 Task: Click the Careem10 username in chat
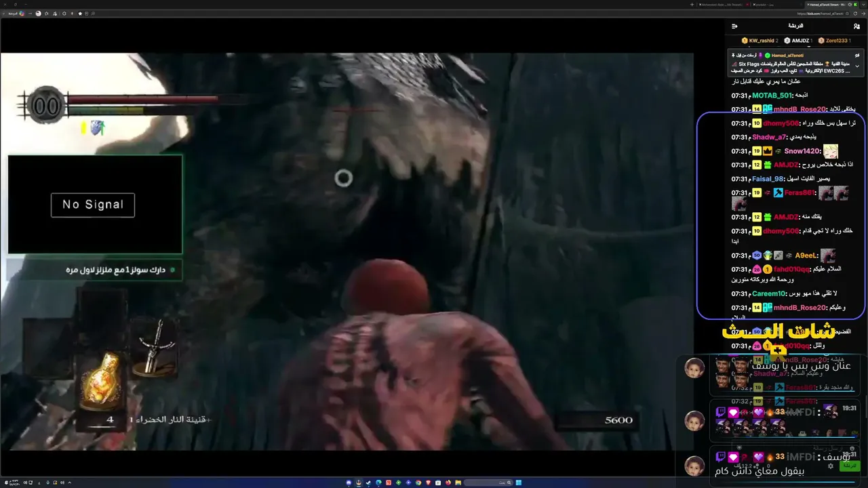(x=769, y=294)
